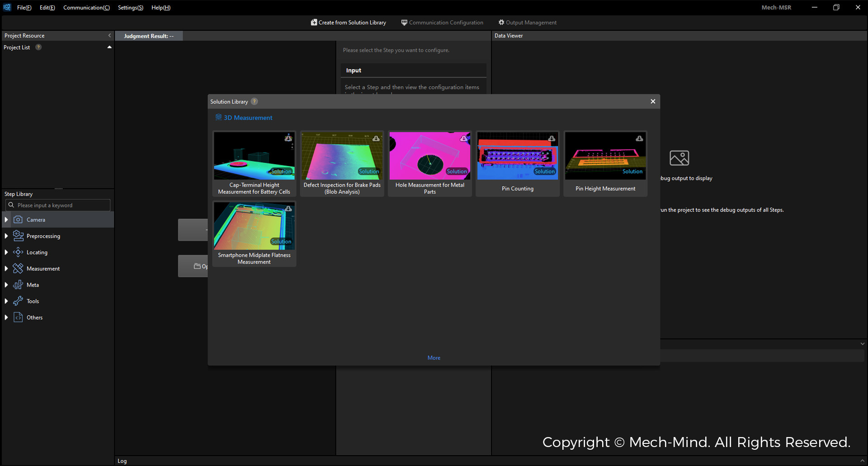This screenshot has height=466, width=868.
Task: Expand the Meta step category
Action: [6, 285]
